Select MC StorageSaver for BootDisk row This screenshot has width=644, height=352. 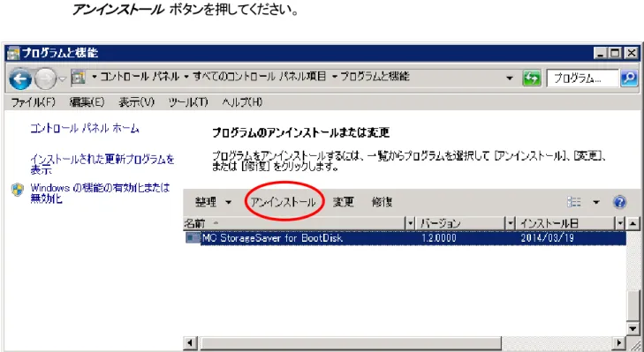click(405, 238)
